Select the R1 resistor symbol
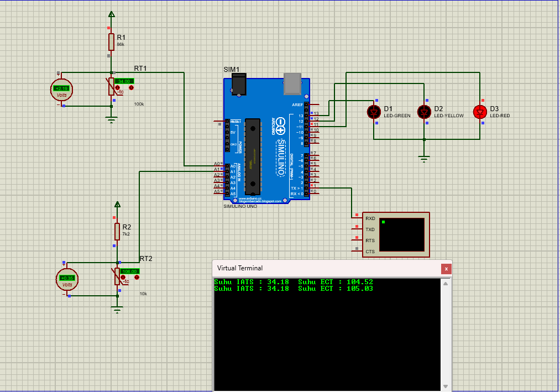This screenshot has width=560, height=392. click(112, 42)
